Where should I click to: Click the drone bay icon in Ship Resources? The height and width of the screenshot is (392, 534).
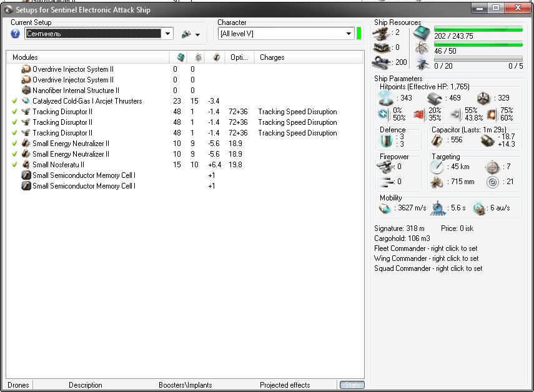click(x=423, y=63)
